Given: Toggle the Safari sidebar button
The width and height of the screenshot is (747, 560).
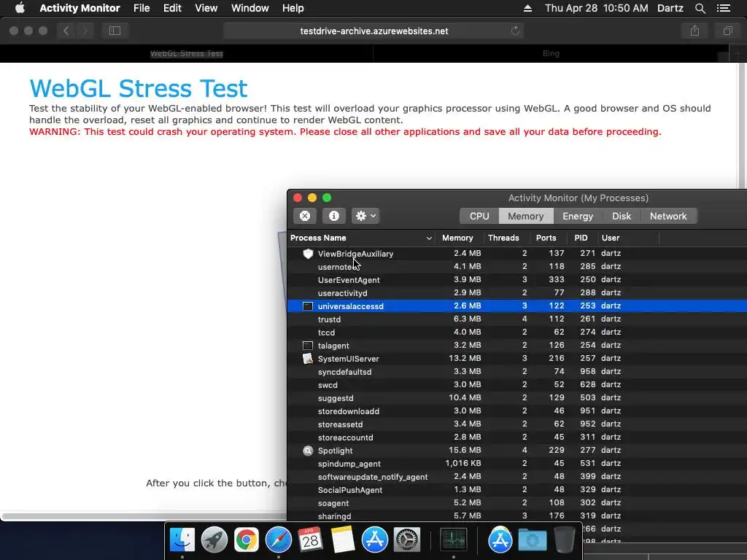Looking at the screenshot, I should click(x=115, y=31).
